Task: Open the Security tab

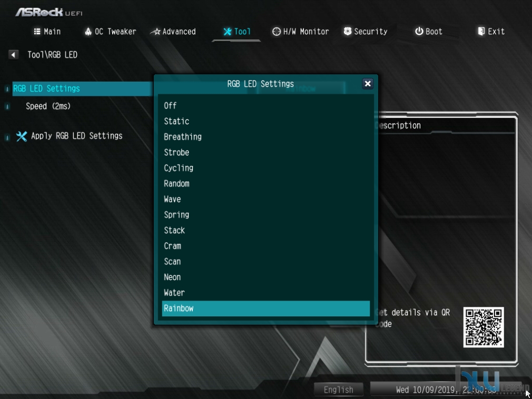Action: pyautogui.click(x=366, y=32)
